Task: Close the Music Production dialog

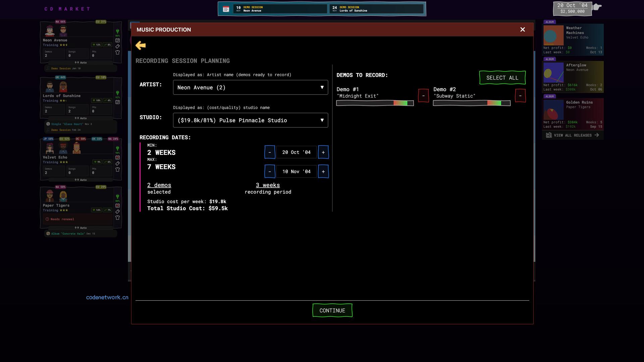Action: tap(523, 29)
